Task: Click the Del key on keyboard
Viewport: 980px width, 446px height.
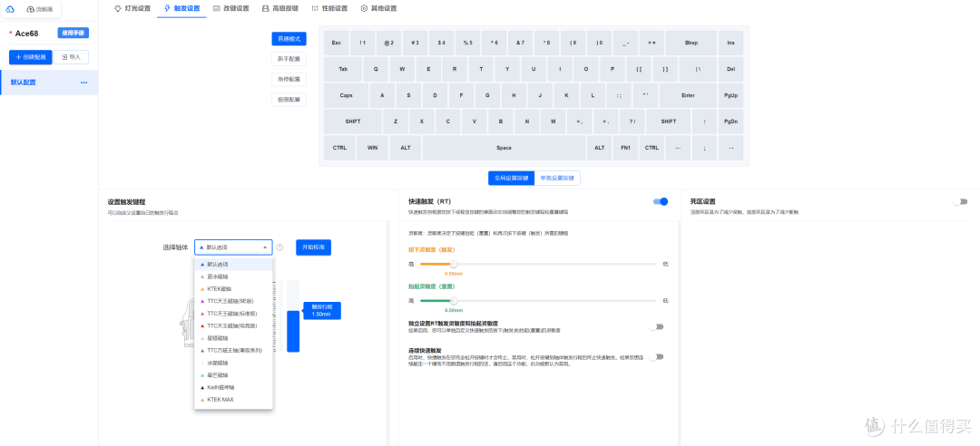Action: [x=730, y=69]
